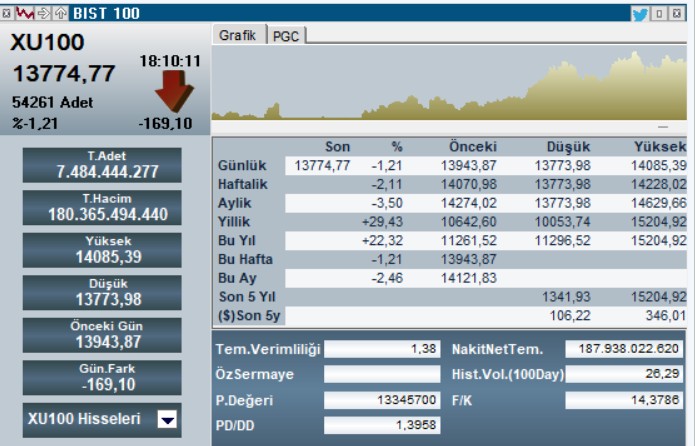Click the Aylik high value 14629,66
The width and height of the screenshot is (695, 446).
pos(659,203)
